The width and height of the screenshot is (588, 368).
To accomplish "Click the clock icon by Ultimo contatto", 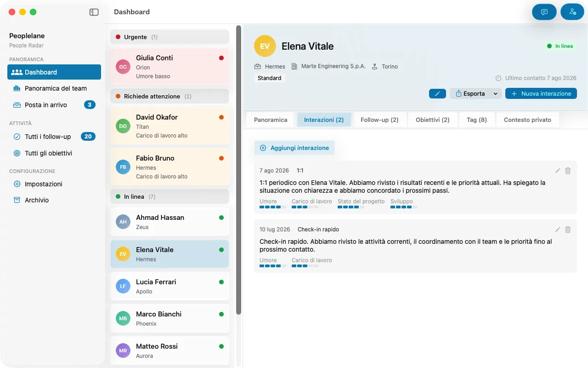I will [x=499, y=78].
